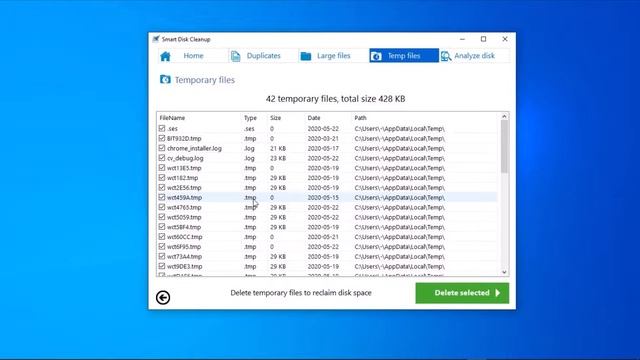The image size is (640, 360).
Task: Click the Home house icon
Action: click(165, 56)
